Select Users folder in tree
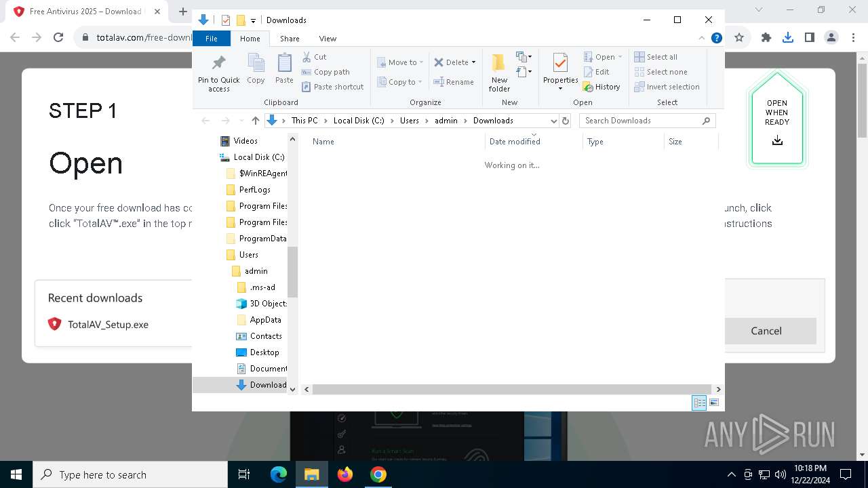This screenshot has height=488, width=868. 249,255
